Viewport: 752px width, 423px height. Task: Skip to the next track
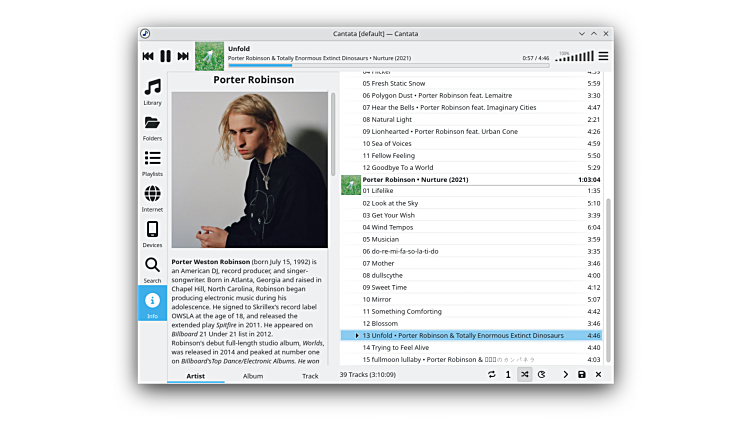click(x=183, y=56)
